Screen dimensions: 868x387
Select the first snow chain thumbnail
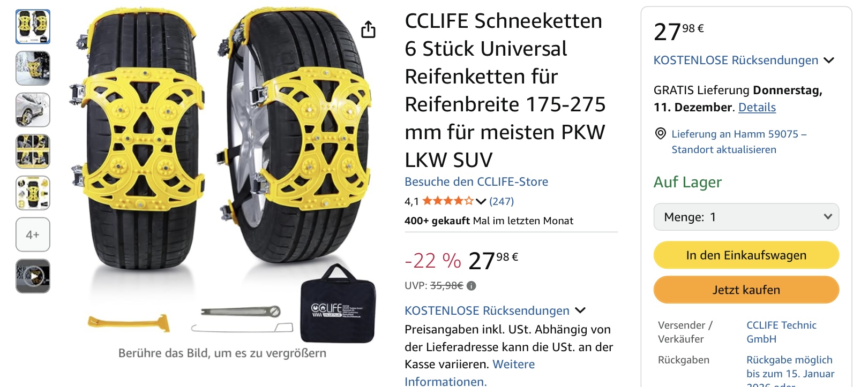(33, 27)
